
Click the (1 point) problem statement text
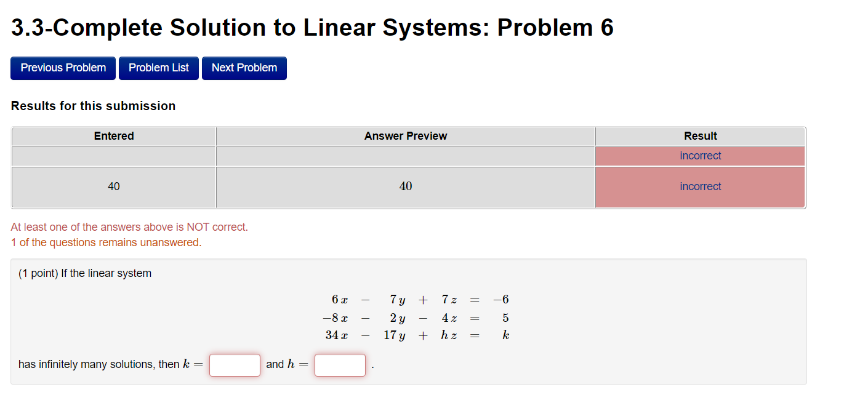click(x=85, y=273)
